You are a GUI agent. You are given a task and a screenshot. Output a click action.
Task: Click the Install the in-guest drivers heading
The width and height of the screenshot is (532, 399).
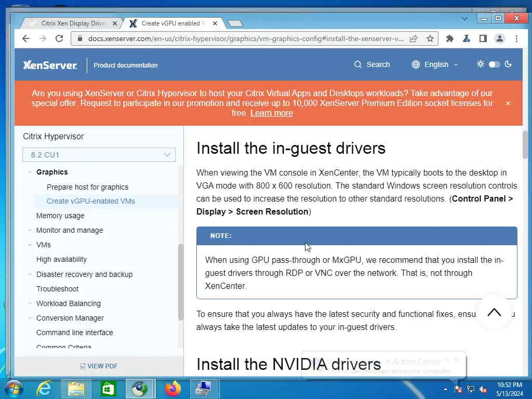coord(291,148)
